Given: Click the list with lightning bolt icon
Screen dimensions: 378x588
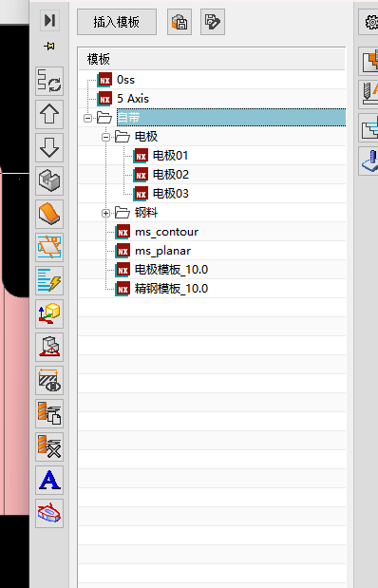Looking at the screenshot, I should pos(49,280).
